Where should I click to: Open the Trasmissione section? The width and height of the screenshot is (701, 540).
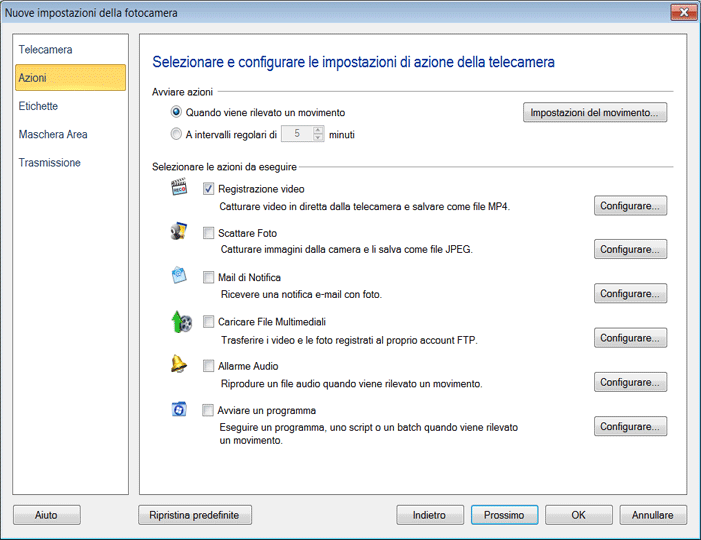(x=50, y=162)
